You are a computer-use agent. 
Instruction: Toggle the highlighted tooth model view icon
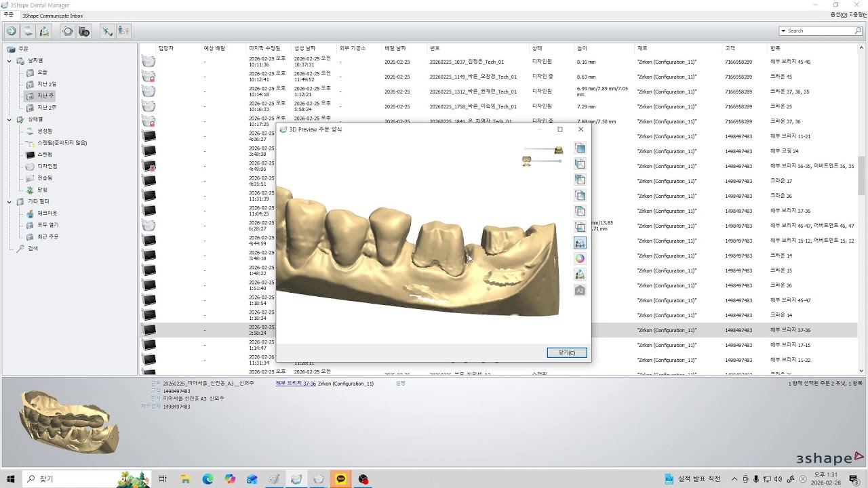[580, 243]
